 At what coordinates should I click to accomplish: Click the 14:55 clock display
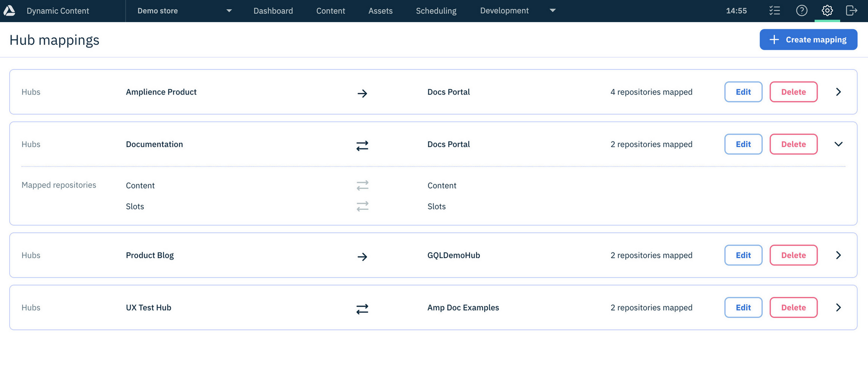click(x=736, y=11)
